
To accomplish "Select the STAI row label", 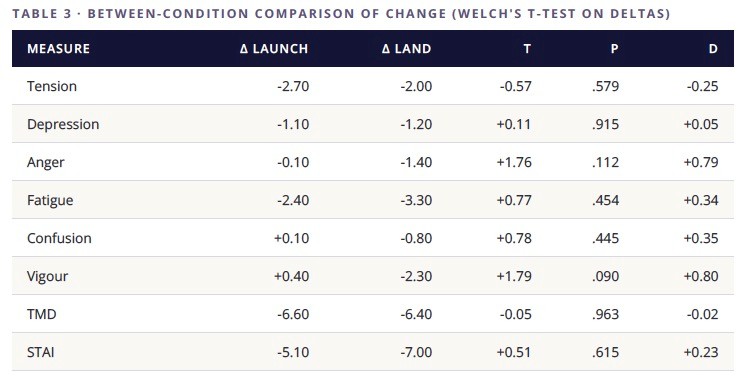I will tap(41, 352).
